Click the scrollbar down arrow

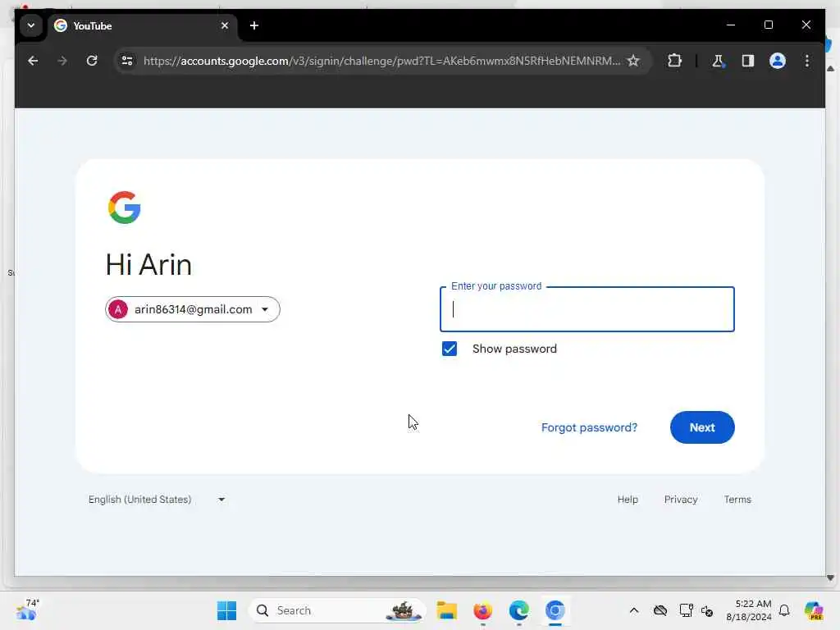830,577
